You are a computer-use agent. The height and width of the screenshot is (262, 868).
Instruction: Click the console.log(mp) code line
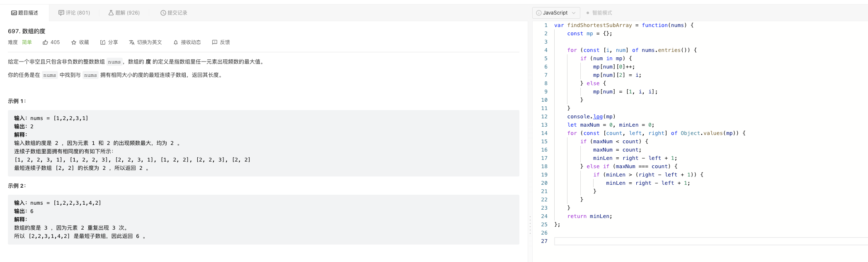[591, 117]
